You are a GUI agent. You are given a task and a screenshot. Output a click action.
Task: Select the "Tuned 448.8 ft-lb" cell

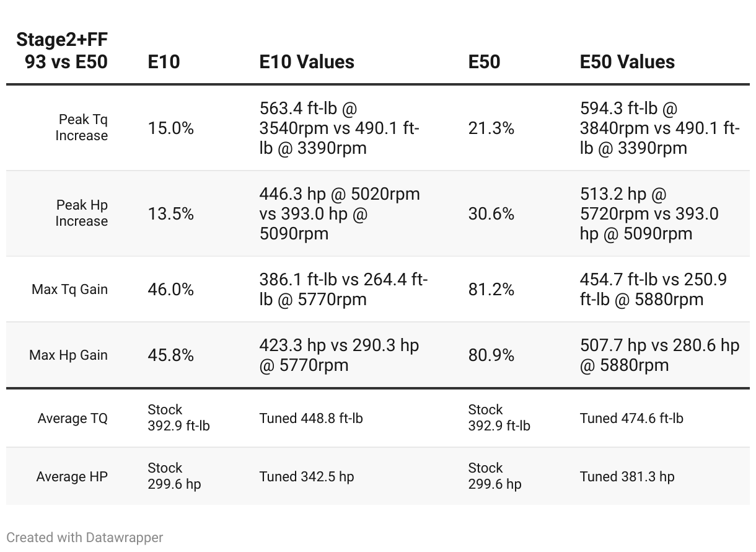click(311, 418)
